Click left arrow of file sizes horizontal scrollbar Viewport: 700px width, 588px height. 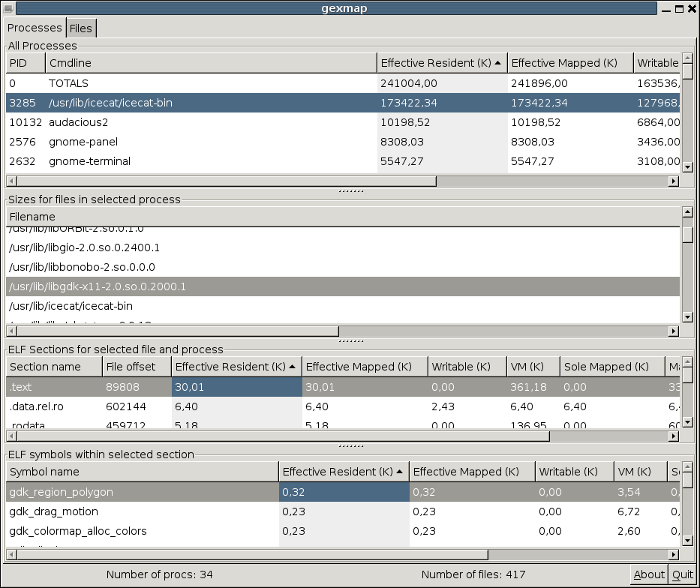pos(11,331)
